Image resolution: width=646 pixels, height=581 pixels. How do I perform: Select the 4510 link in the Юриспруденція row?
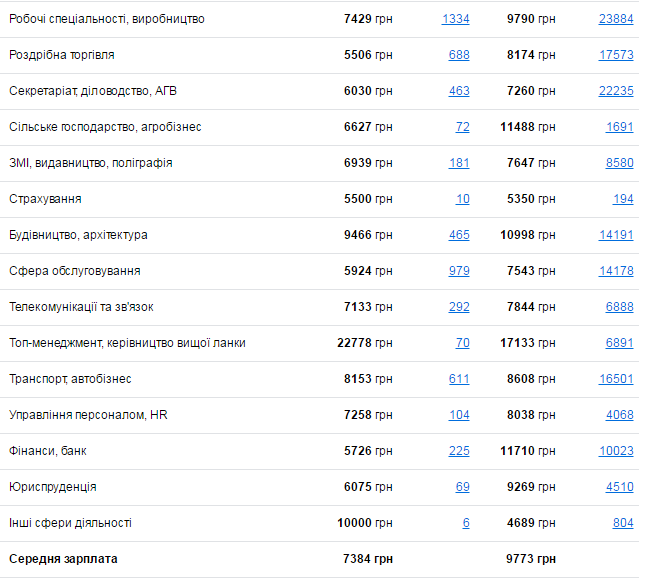coord(619,487)
